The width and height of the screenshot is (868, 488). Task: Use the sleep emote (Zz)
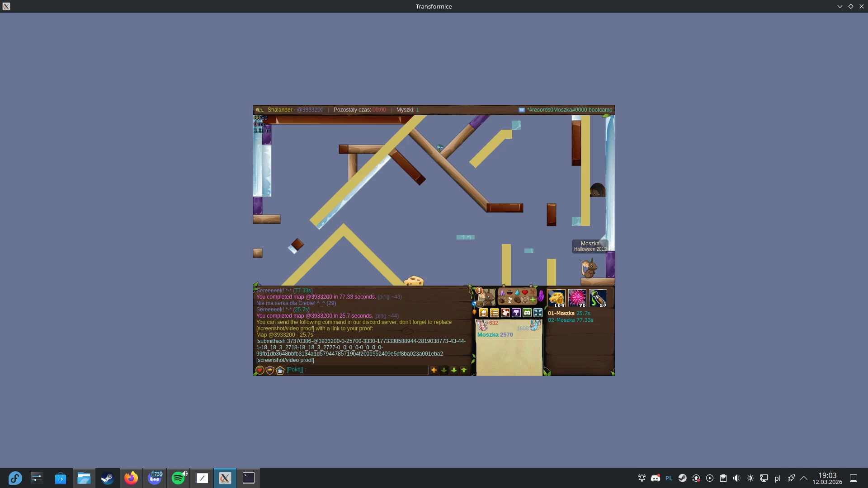tap(509, 300)
